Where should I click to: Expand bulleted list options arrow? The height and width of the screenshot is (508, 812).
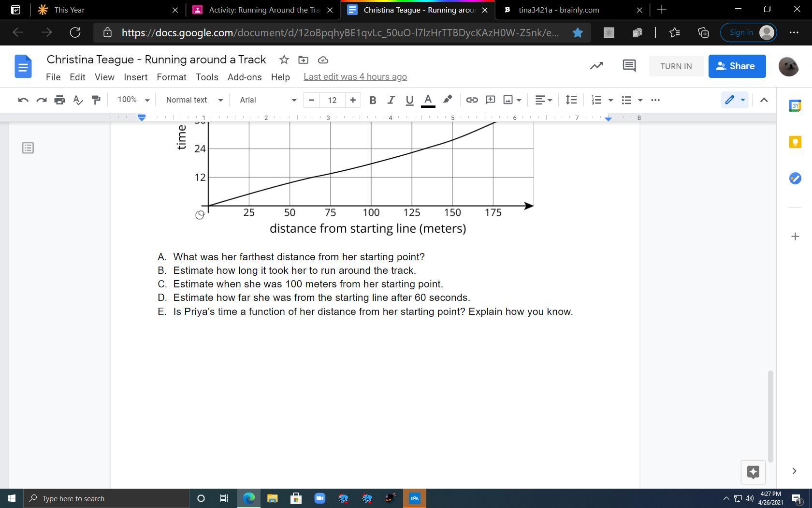(x=640, y=100)
